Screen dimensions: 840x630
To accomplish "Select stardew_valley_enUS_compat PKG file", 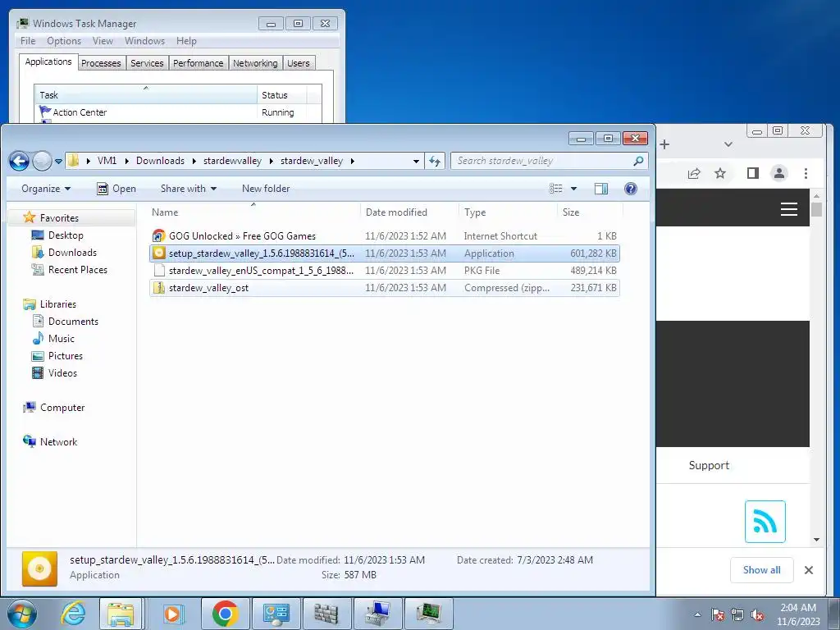I will pos(385,271).
